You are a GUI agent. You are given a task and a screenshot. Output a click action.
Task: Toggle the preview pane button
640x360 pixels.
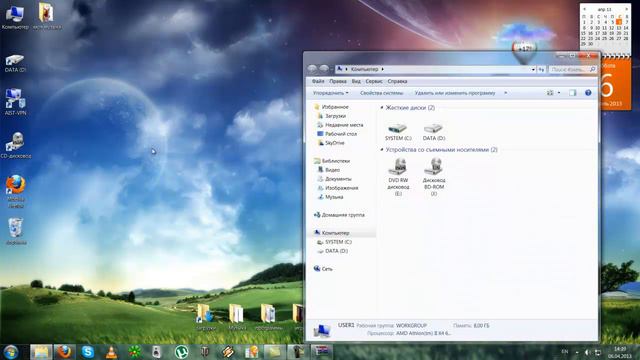573,93
